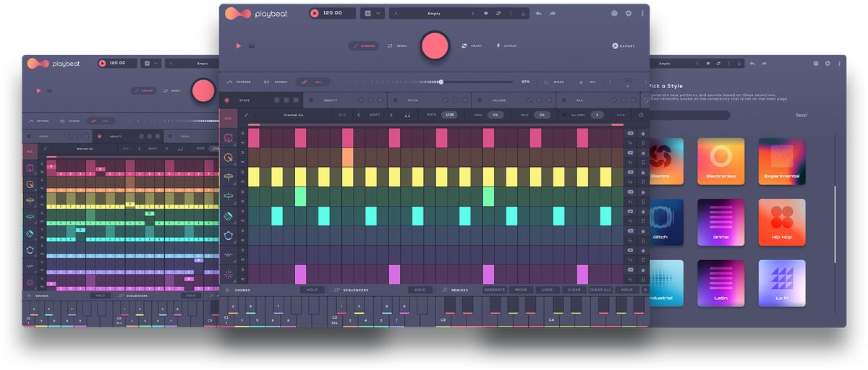The image size is (868, 370).
Task: Click the complexity slider handle at 57%
Action: pos(441,82)
